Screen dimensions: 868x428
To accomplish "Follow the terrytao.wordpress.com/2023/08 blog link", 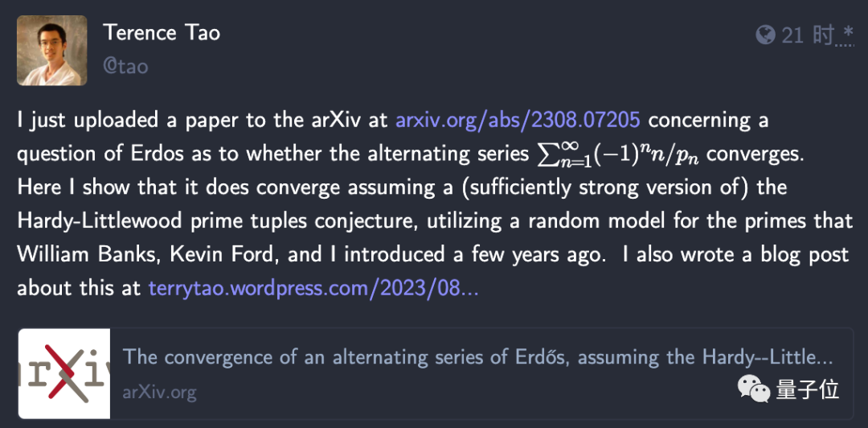I will [313, 287].
